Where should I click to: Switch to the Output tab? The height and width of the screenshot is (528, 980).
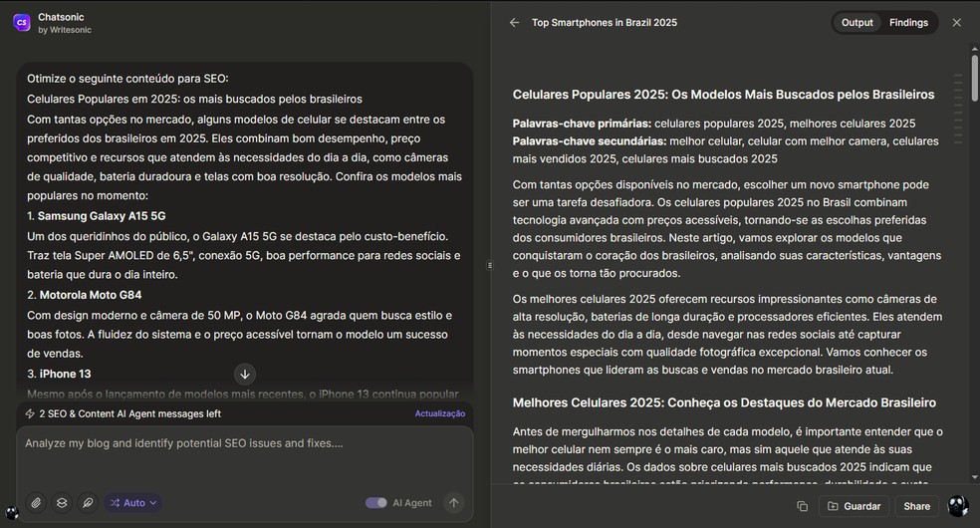click(x=857, y=23)
